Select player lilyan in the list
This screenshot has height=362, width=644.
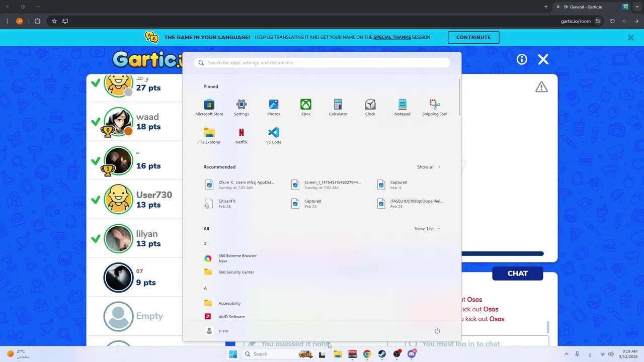[x=135, y=239]
